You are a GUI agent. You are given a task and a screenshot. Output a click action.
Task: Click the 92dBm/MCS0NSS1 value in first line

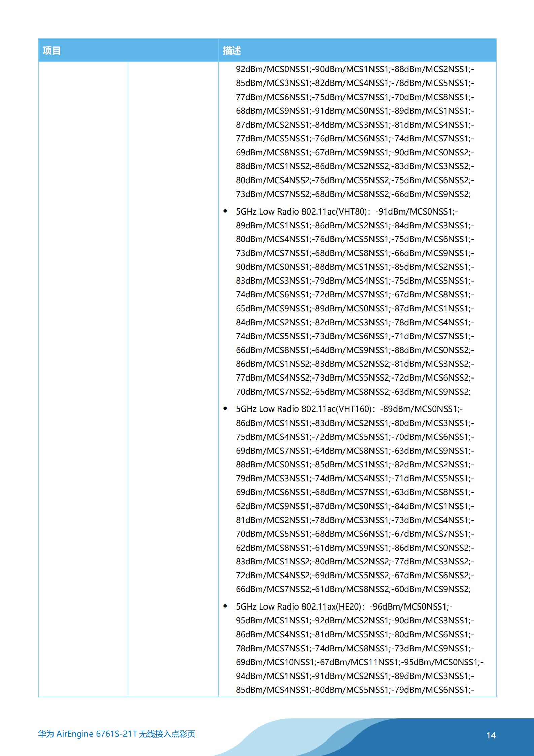pos(272,69)
